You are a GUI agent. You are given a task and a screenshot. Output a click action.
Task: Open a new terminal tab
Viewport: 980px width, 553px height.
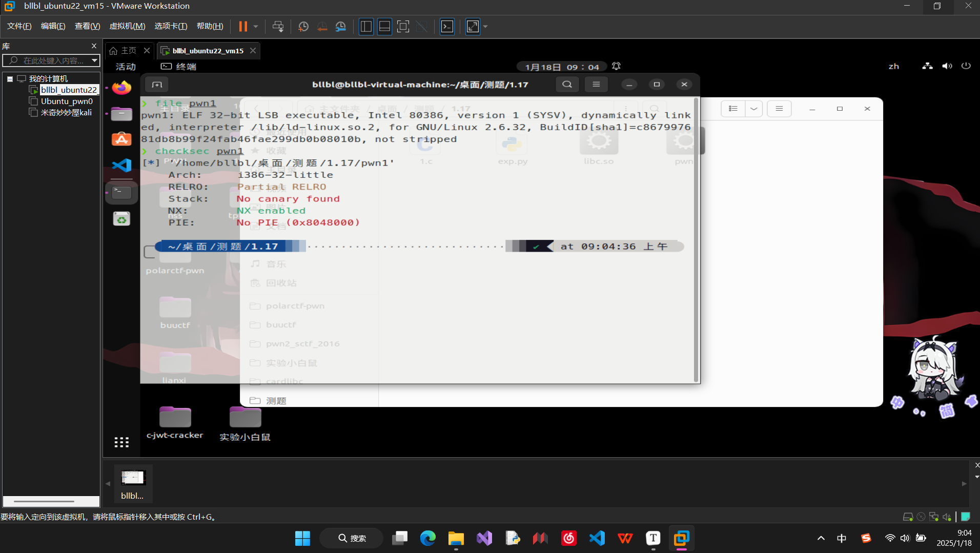[157, 85]
